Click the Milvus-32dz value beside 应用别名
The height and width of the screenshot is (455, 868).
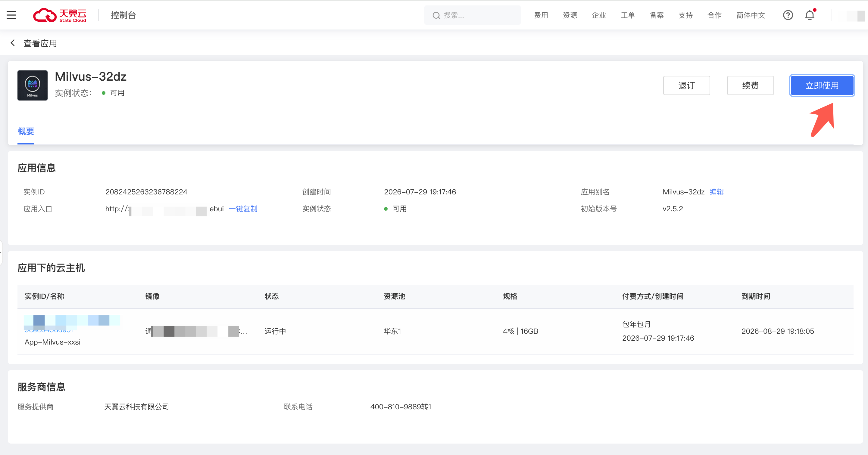683,192
